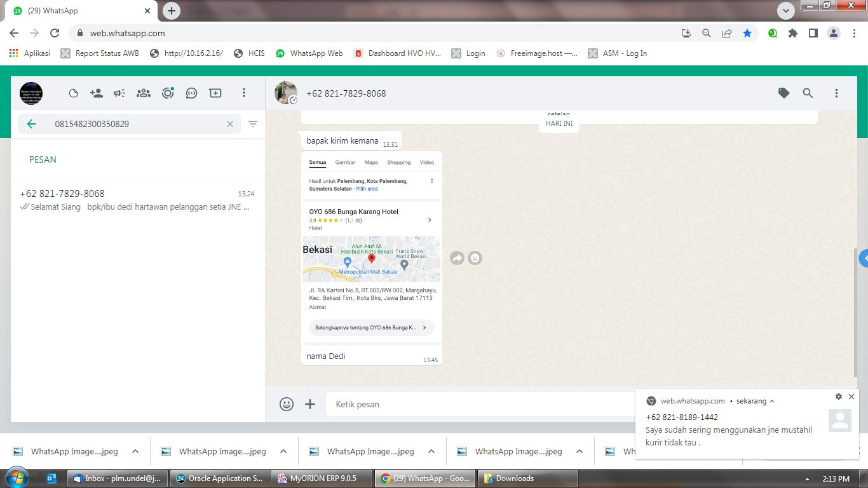This screenshot has height=488, width=868.
Task: Open the OYO 686 Bunga Karang Hotel image
Action: [371, 249]
